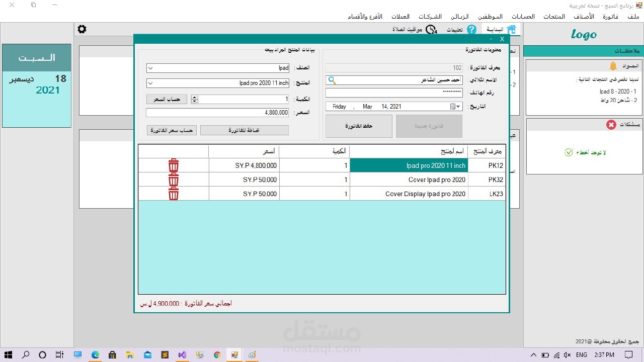Open the calendar icon in date field

453,107
